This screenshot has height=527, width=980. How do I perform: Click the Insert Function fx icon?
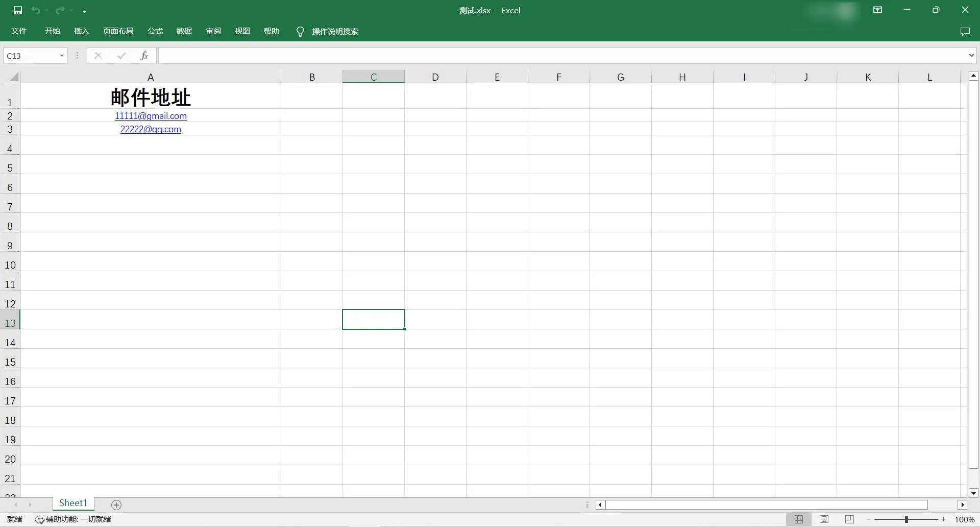(144, 56)
